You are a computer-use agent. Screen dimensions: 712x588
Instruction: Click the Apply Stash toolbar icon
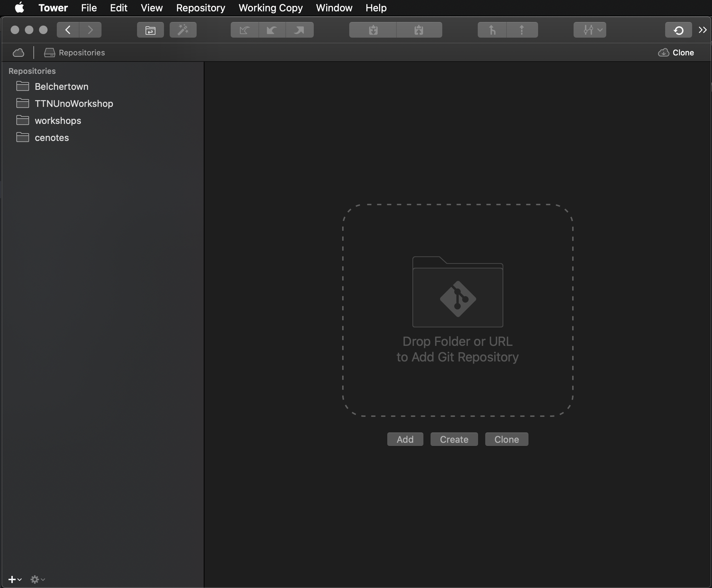click(x=419, y=30)
